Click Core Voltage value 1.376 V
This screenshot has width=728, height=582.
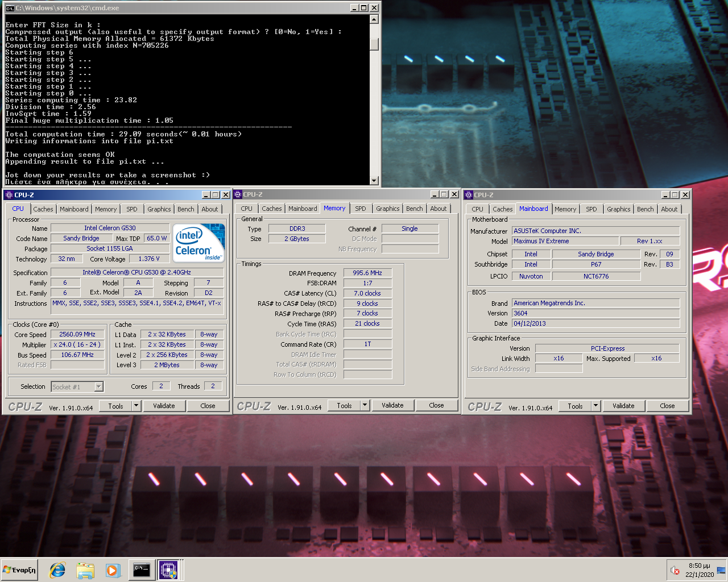pos(149,259)
